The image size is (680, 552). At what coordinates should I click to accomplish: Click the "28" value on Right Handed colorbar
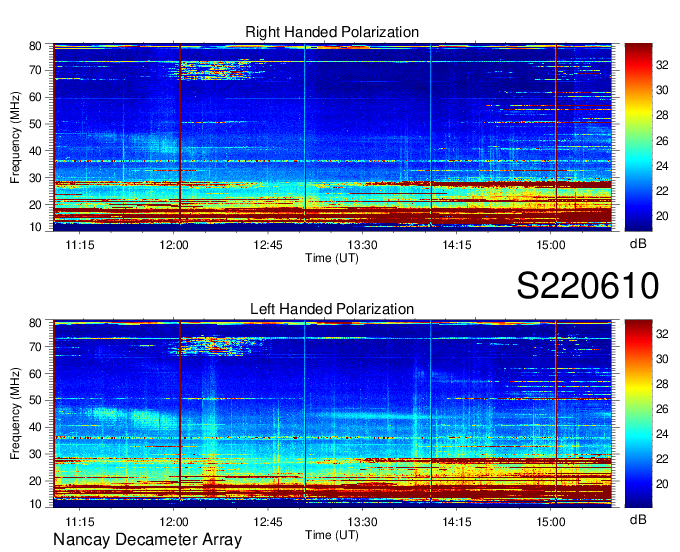pyautogui.click(x=662, y=115)
